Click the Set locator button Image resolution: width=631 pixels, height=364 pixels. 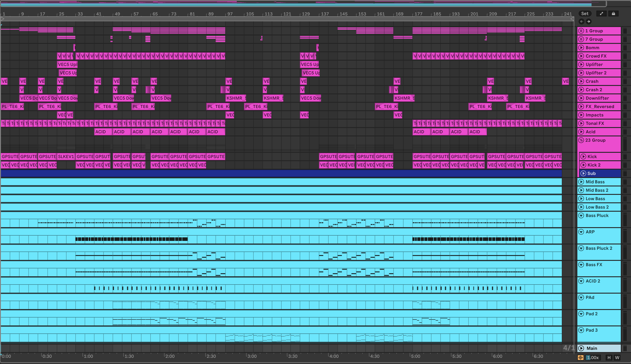click(x=585, y=14)
